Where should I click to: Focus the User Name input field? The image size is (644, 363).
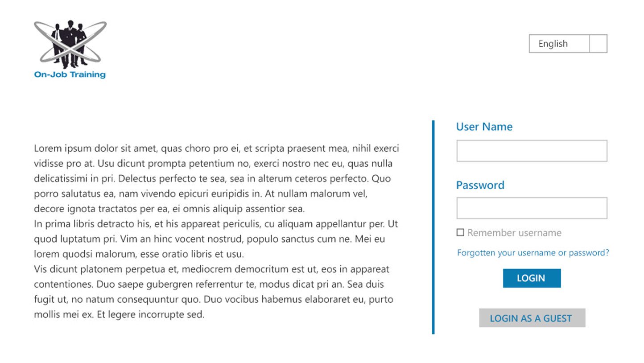532,151
